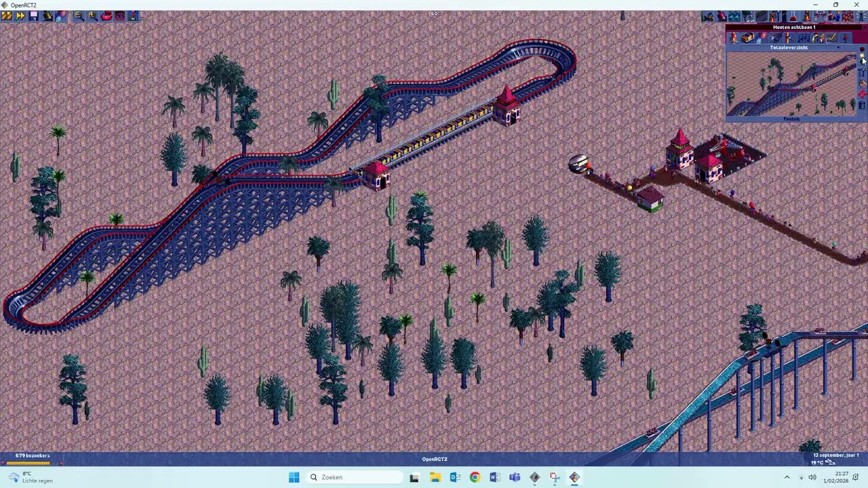Switch to ride music tab
868x488 pixels.
[x=804, y=37]
